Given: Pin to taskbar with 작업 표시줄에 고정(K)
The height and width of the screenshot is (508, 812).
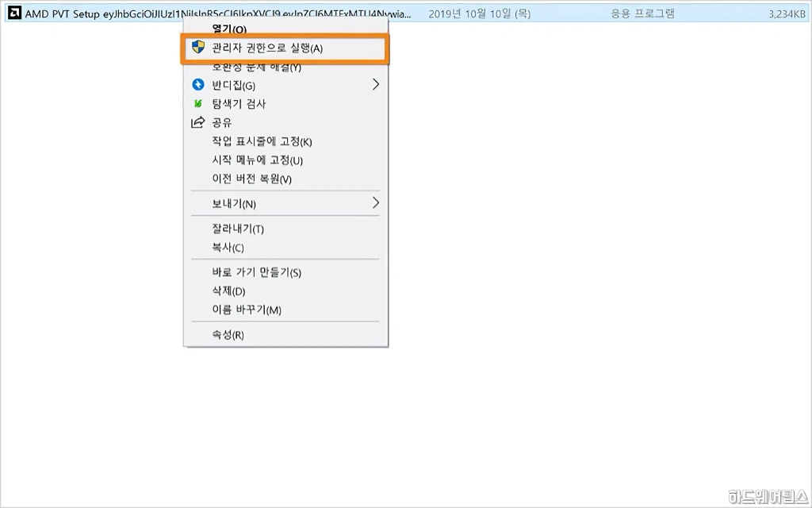Looking at the screenshot, I should pyautogui.click(x=262, y=141).
